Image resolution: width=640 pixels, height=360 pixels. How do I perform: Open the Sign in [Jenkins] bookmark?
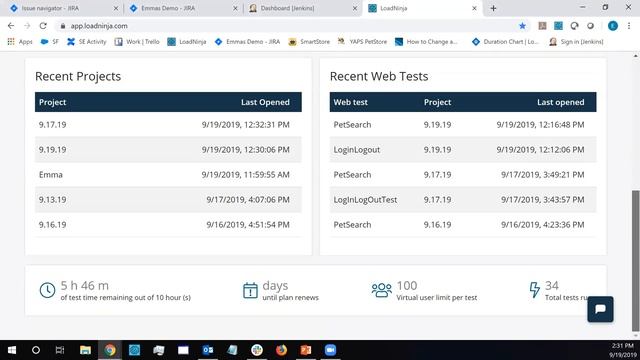[576, 42]
